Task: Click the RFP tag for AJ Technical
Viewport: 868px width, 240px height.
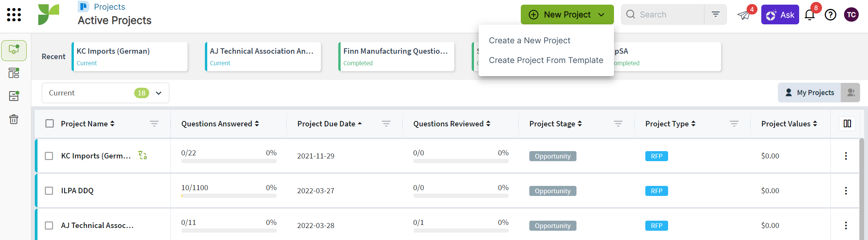Action: (x=657, y=226)
